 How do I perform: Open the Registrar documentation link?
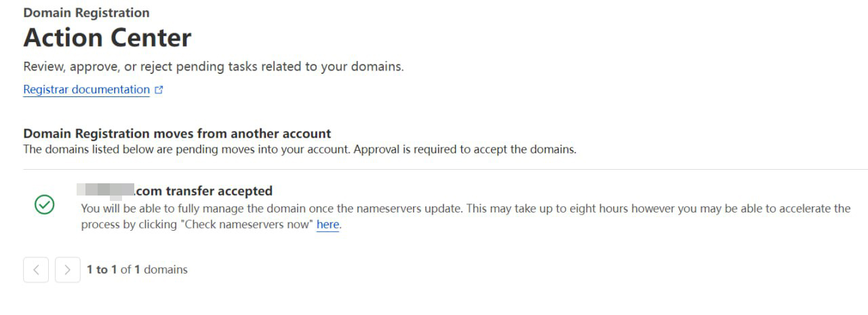[86, 90]
